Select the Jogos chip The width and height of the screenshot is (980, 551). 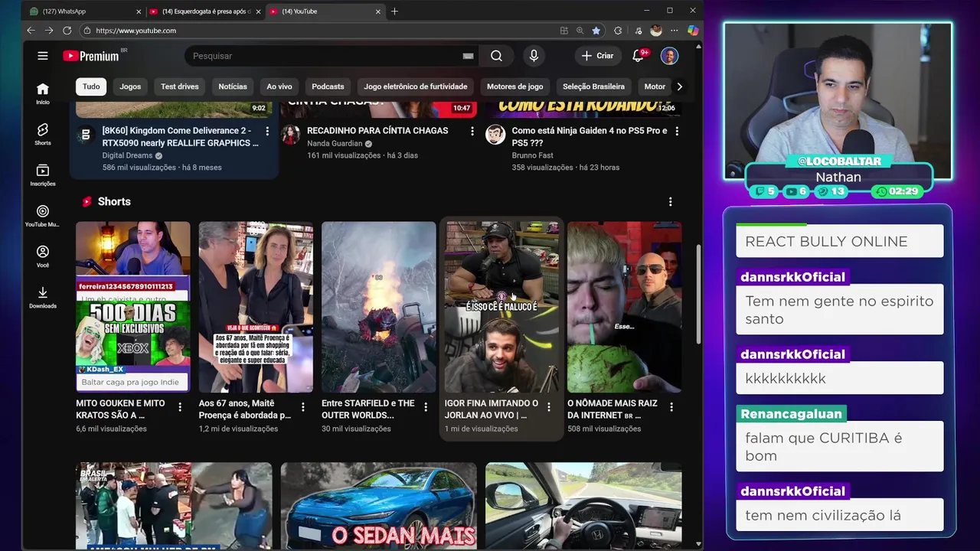point(130,86)
